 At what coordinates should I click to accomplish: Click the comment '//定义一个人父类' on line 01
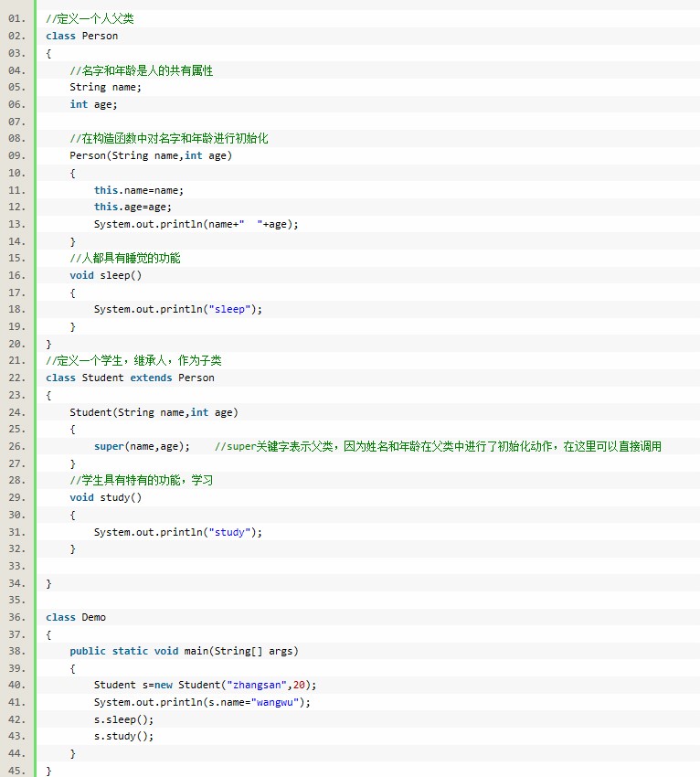pyautogui.click(x=90, y=19)
